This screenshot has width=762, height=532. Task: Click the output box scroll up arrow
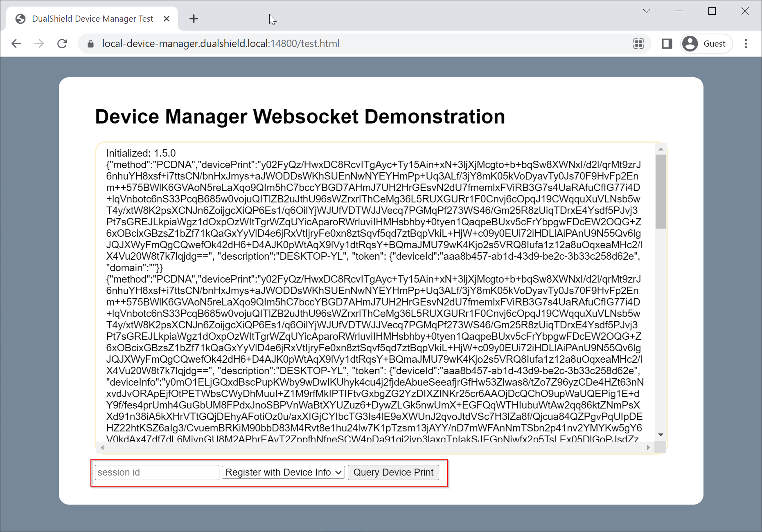(x=661, y=149)
